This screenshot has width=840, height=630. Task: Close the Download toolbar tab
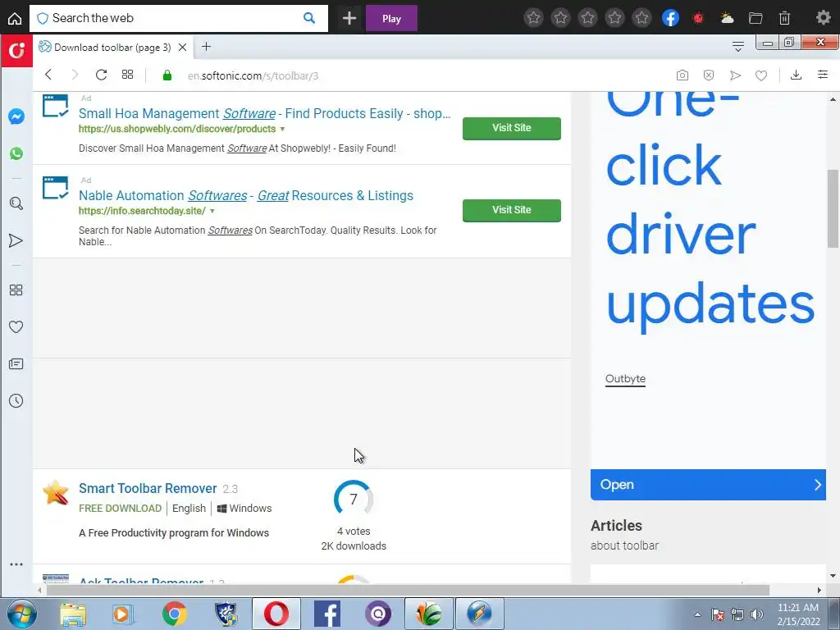182,47
